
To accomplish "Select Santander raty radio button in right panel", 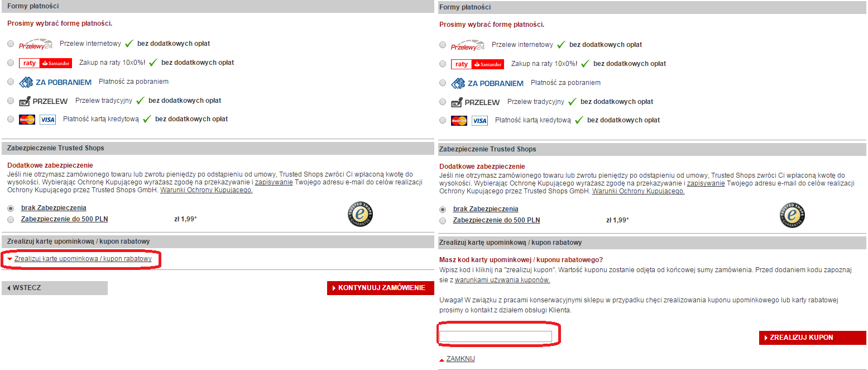I will [x=443, y=64].
